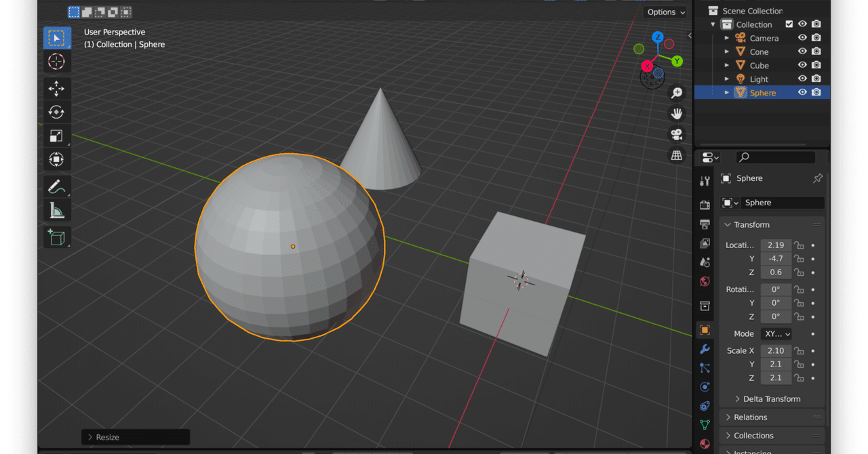Viewport: 868px width, 454px height.
Task: Hide Light in viewport via eye icon
Action: pos(802,79)
